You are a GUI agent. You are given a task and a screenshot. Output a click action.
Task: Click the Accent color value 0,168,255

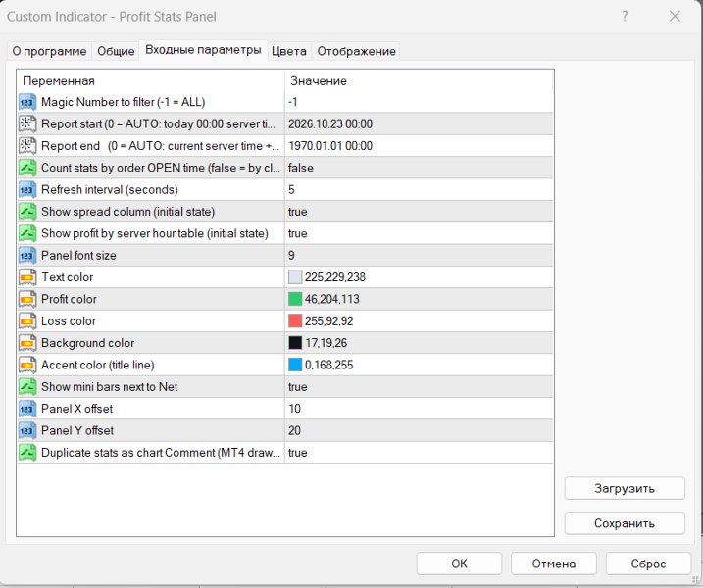pyautogui.click(x=329, y=366)
